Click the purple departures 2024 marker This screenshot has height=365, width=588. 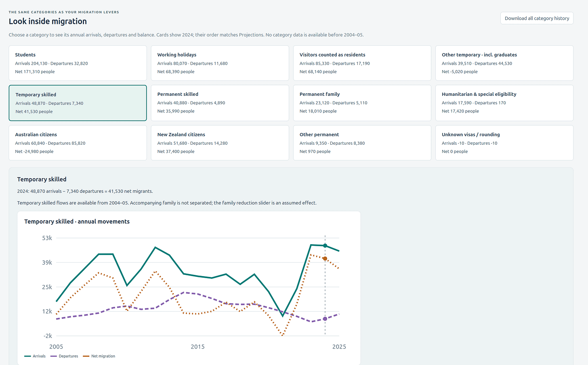[x=325, y=319]
